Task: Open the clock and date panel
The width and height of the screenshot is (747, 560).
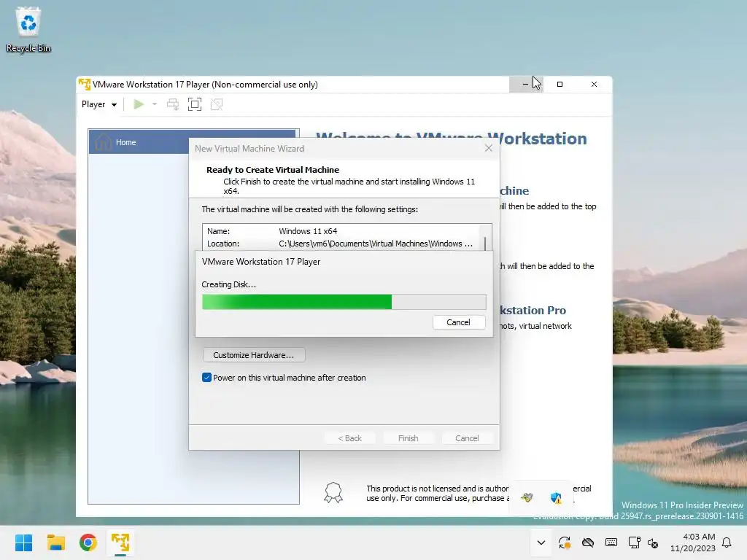Action: click(x=693, y=542)
